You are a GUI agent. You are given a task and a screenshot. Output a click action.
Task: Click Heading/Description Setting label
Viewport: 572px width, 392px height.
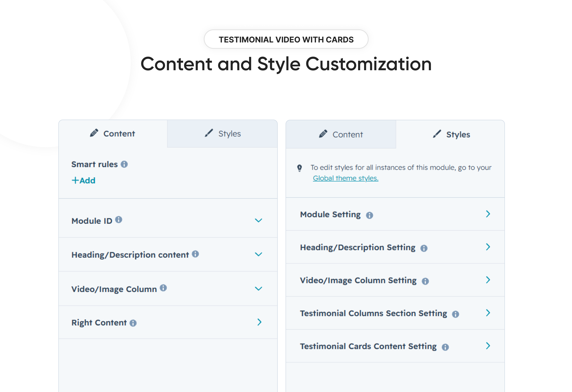(x=358, y=248)
